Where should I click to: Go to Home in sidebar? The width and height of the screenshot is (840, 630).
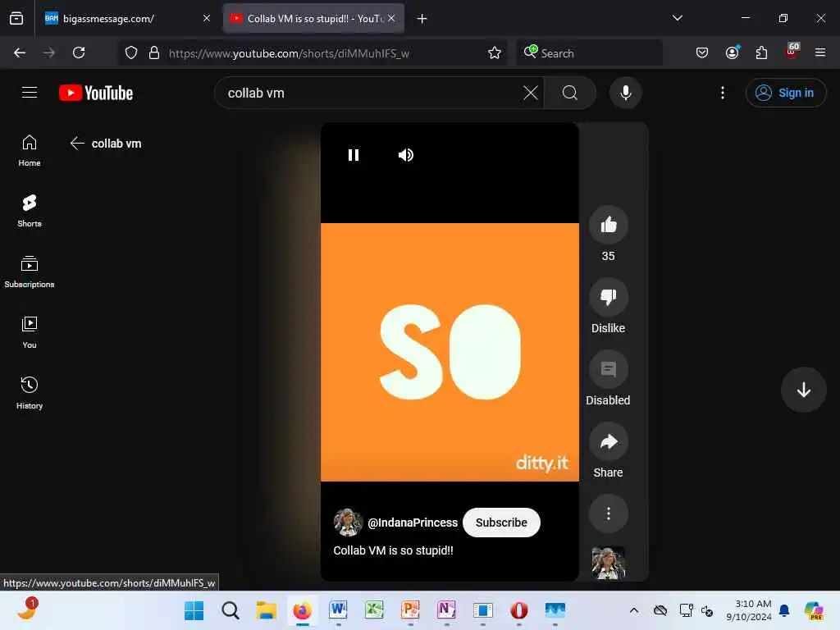(30, 151)
